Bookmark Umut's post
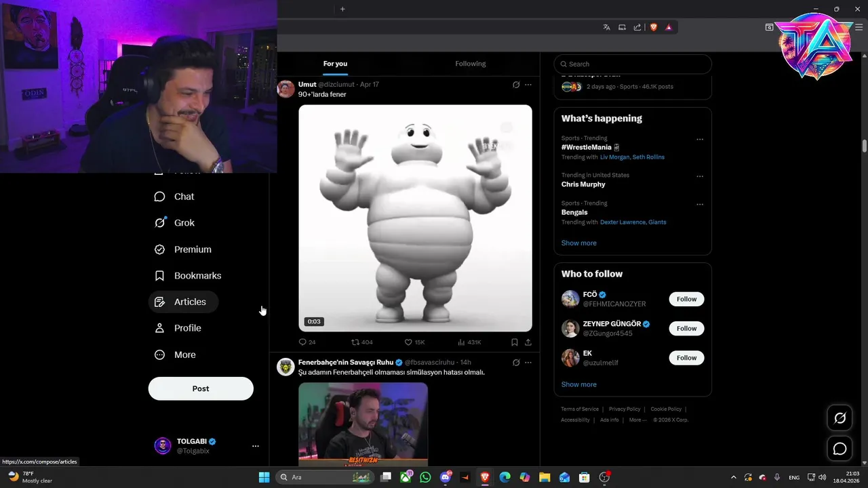Image resolution: width=868 pixels, height=488 pixels. (515, 342)
